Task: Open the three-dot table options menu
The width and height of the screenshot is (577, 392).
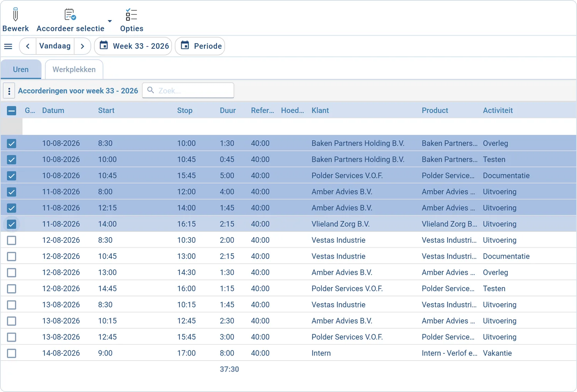Action: coord(9,91)
